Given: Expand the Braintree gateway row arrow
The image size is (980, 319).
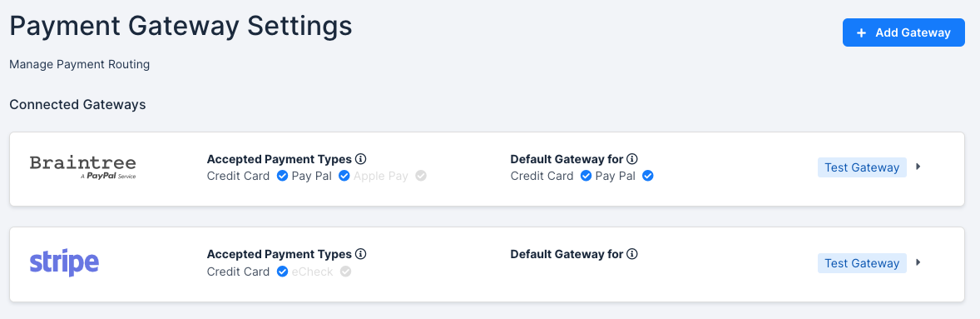Looking at the screenshot, I should point(918,167).
